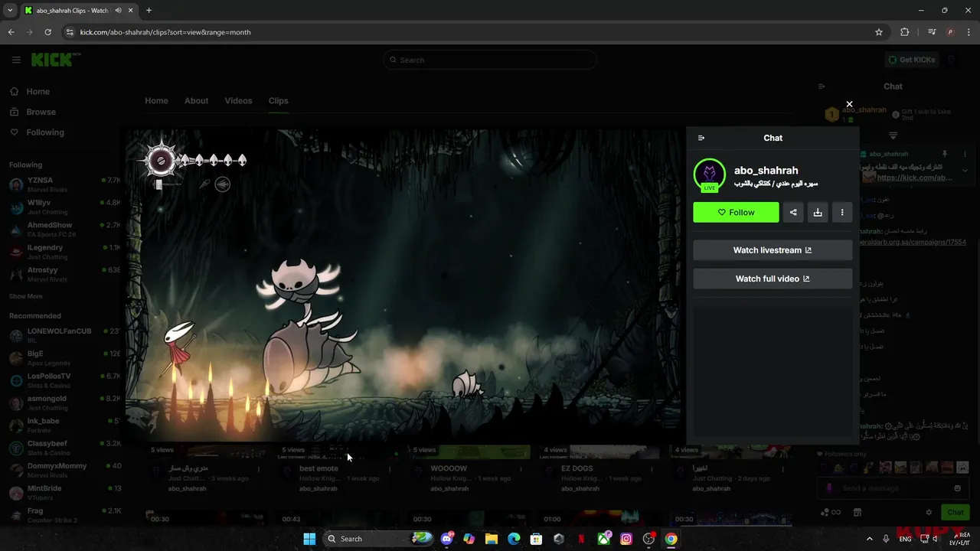The image size is (980, 551).
Task: Switch to the Videos tab
Action: [238, 100]
